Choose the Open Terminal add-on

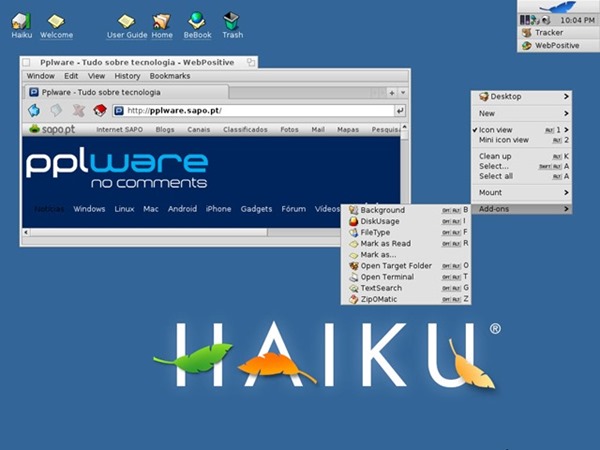point(406,277)
